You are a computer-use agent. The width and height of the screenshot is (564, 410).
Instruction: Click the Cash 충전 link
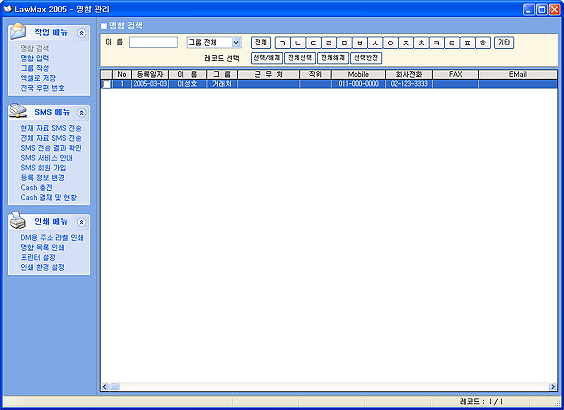click(x=37, y=188)
